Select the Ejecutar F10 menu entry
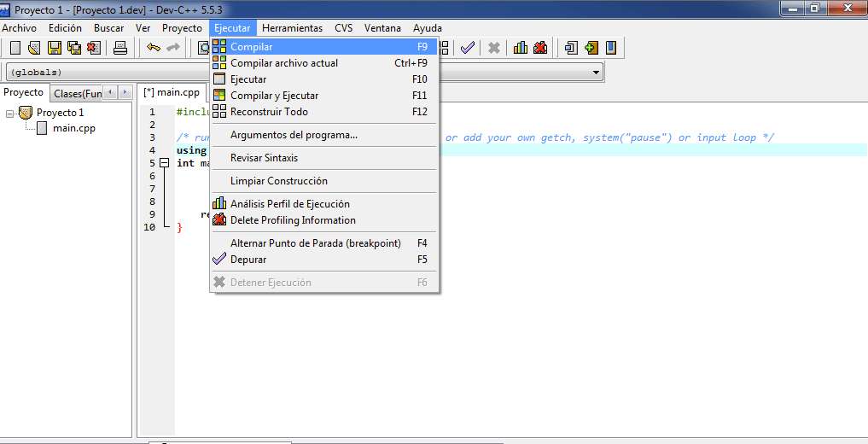Image resolution: width=868 pixels, height=444 pixels. pyautogui.click(x=324, y=79)
